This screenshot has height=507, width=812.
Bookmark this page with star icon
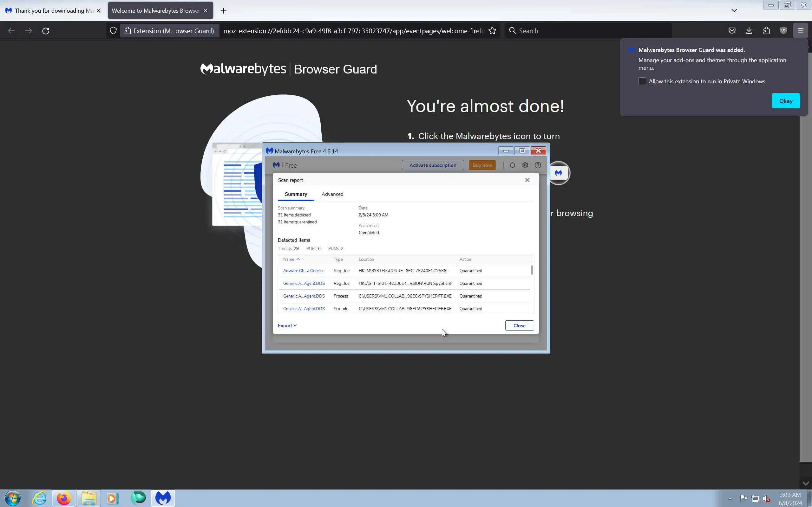[492, 30]
